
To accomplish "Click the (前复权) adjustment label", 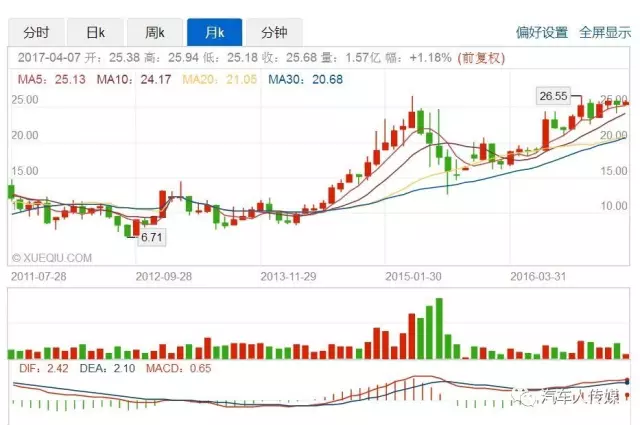I will point(481,58).
